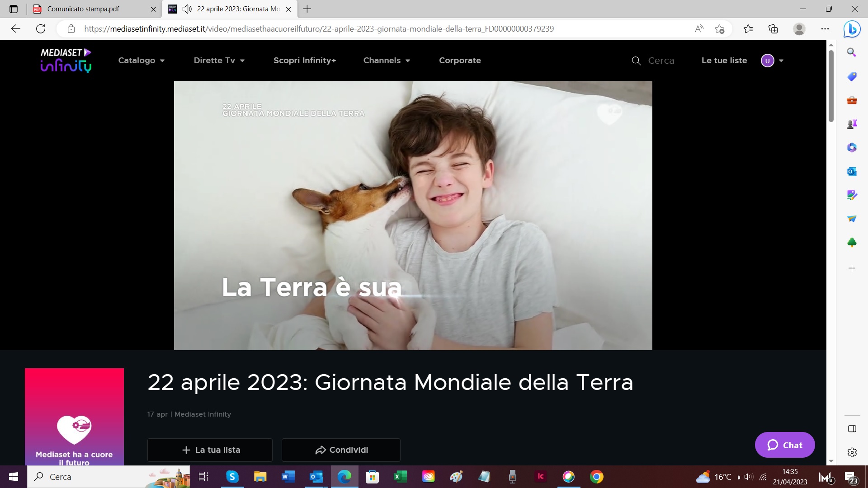Click the Mediaset Infinity logo

point(66,61)
